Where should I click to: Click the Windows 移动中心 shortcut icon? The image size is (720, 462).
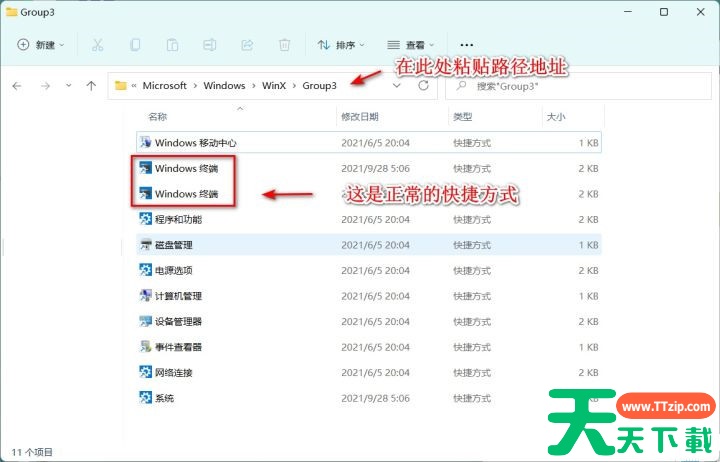click(x=146, y=142)
